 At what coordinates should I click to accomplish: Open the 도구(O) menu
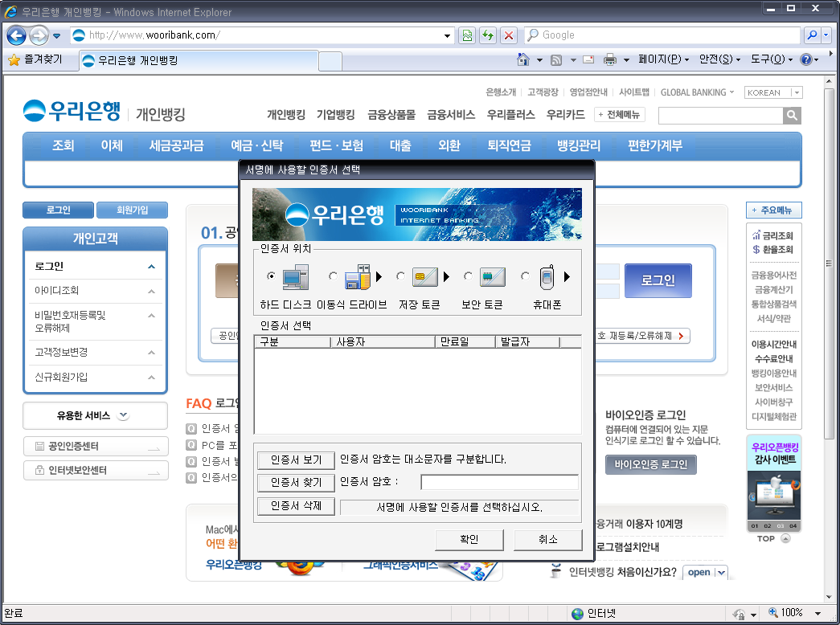click(768, 59)
